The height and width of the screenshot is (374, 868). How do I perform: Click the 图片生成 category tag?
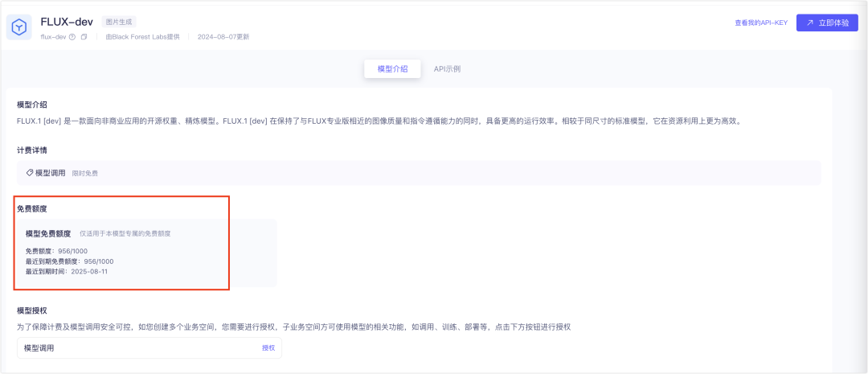point(121,22)
